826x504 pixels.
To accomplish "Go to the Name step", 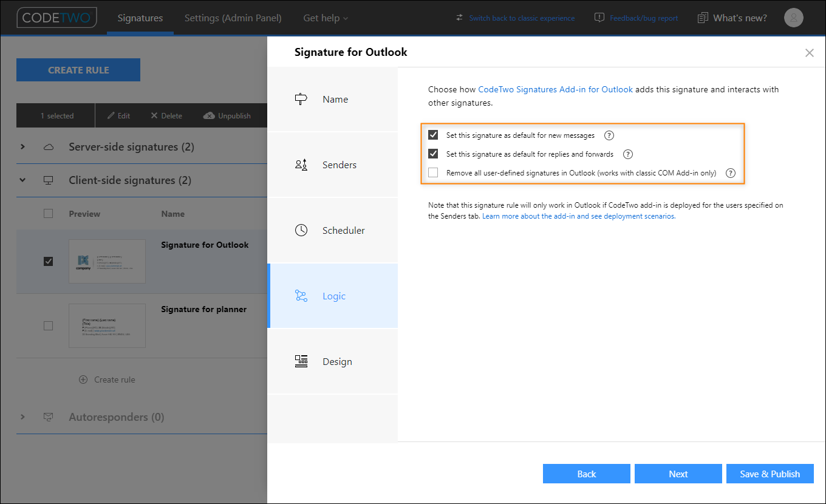I will coord(333,99).
